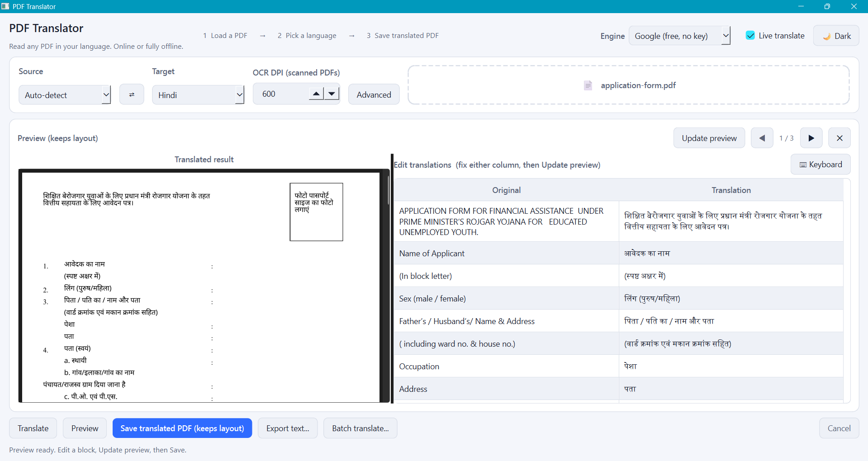
Task: Select the original cell 'Occupation'
Action: pos(506,366)
